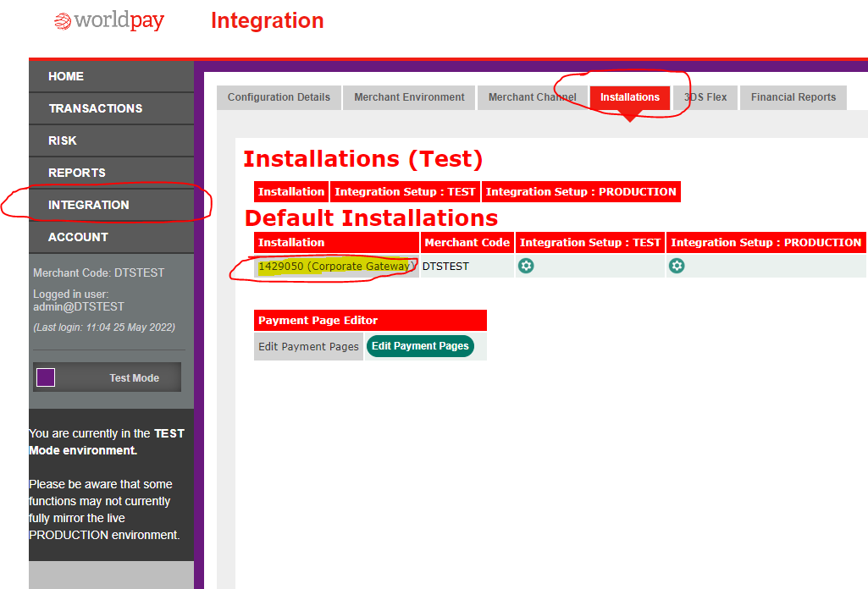Switch to the Financial Reports tab
This screenshot has height=589, width=868.
(793, 97)
